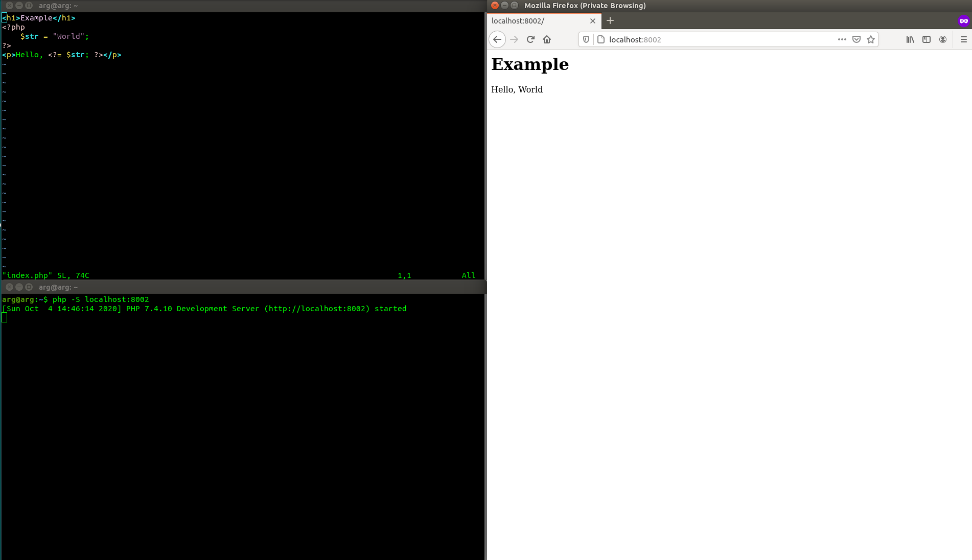The width and height of the screenshot is (972, 560).
Task: Go to the Firefox home page
Action: tap(547, 39)
